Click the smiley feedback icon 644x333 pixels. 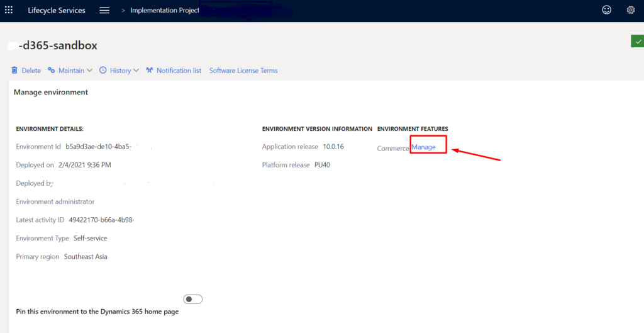click(x=606, y=10)
